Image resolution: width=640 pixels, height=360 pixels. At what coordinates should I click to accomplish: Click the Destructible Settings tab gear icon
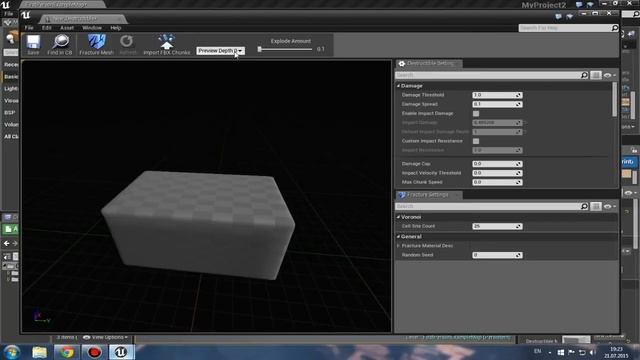pos(402,64)
